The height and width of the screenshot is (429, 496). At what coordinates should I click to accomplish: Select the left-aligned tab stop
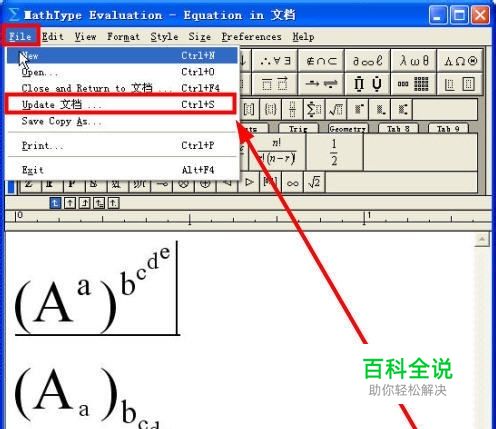tap(55, 203)
